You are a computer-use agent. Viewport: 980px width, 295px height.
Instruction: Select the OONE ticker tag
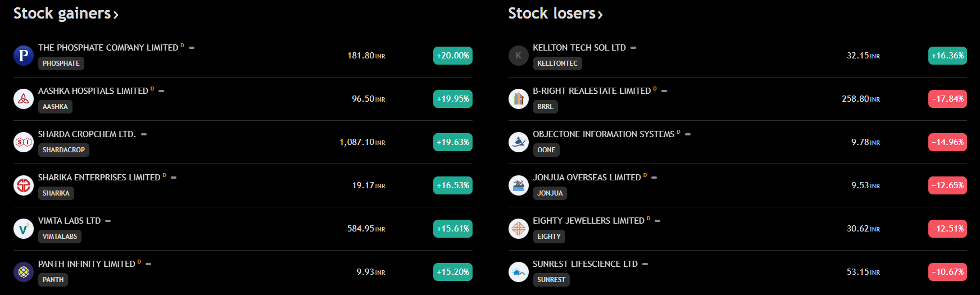[546, 150]
